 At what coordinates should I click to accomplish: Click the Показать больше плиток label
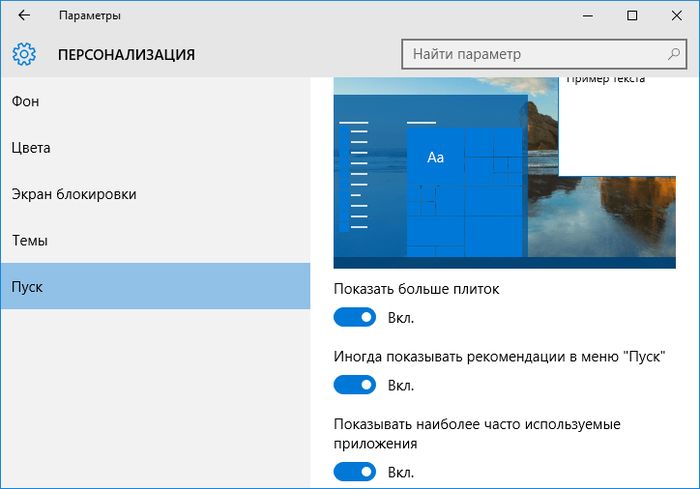coord(415,289)
